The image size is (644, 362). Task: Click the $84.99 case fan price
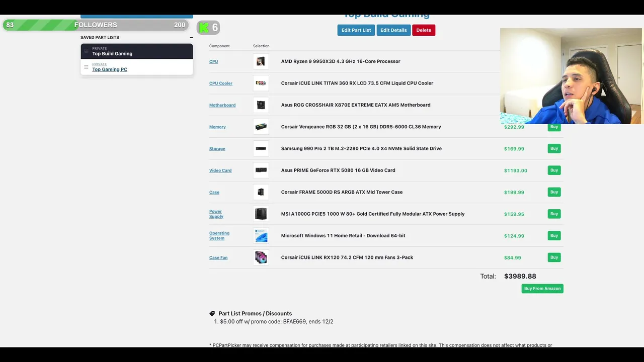pyautogui.click(x=513, y=258)
